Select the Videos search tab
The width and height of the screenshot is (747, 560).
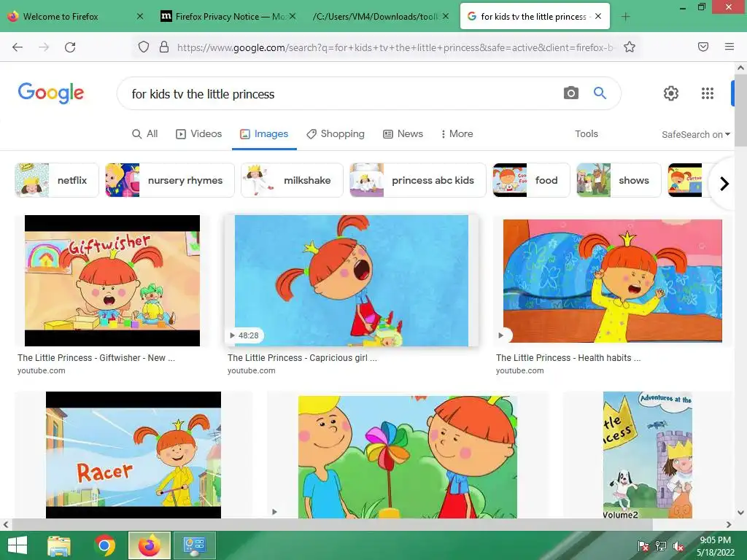198,134
